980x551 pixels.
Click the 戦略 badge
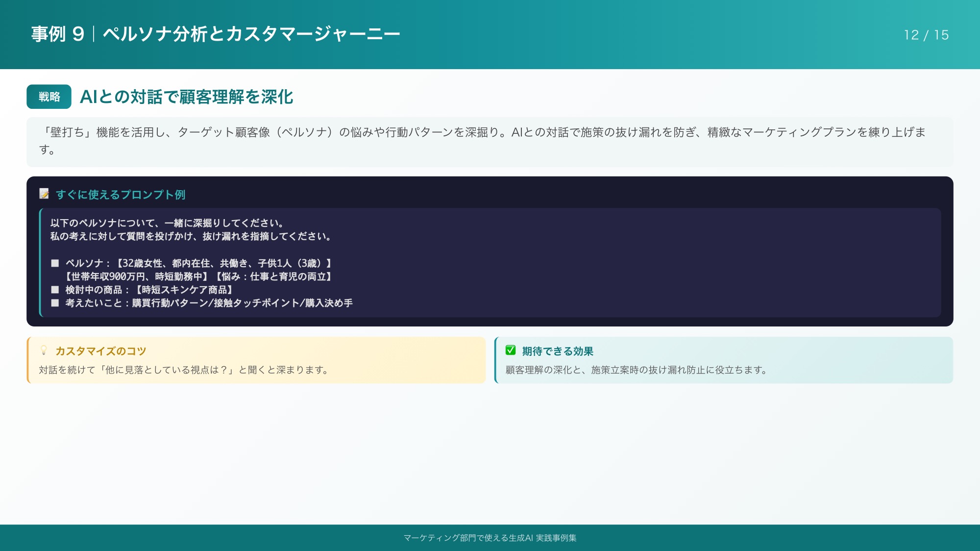(x=49, y=97)
